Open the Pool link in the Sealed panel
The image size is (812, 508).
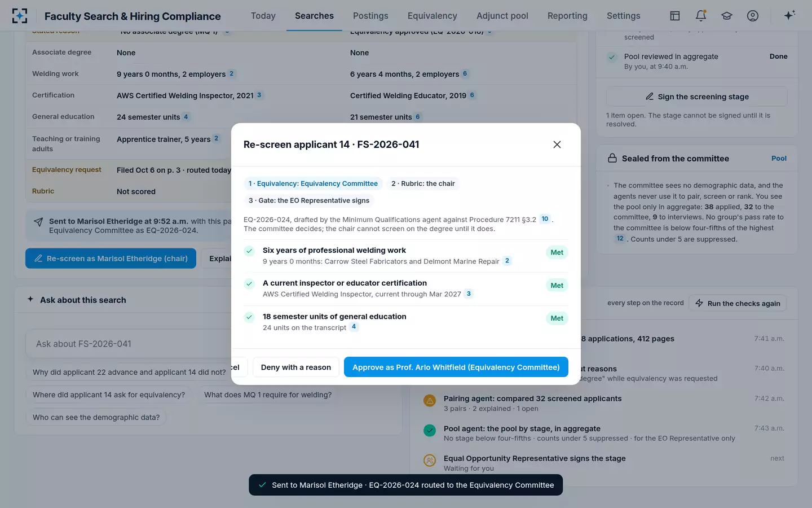pos(779,159)
